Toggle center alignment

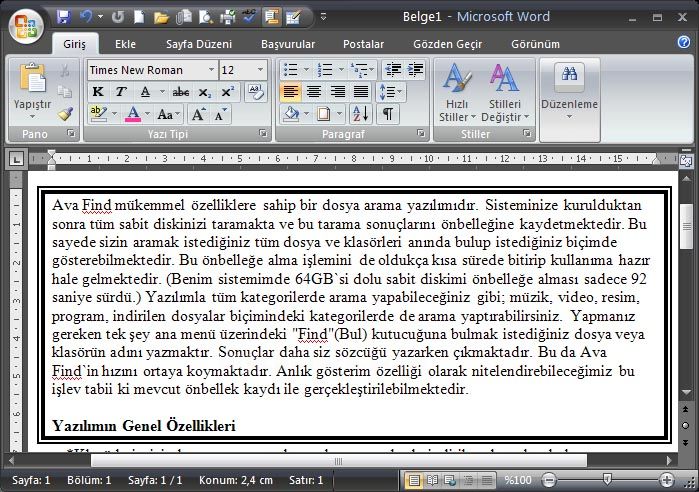pyautogui.click(x=314, y=92)
